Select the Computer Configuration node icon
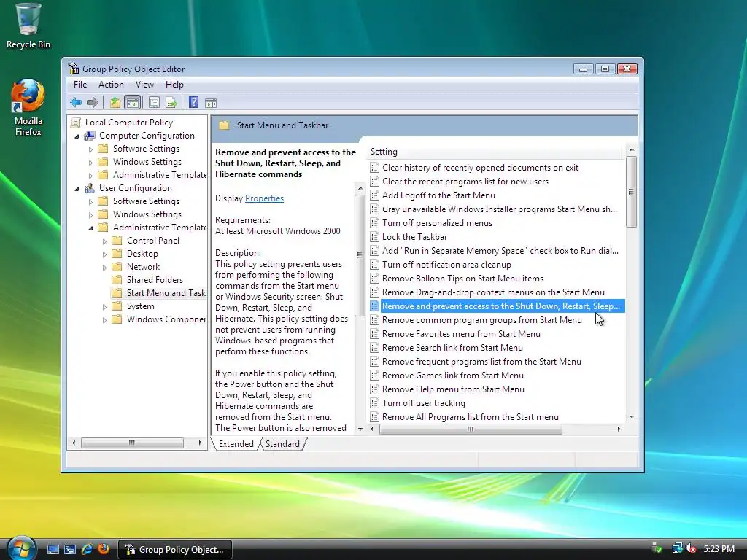This screenshot has width=747, height=560. point(90,136)
